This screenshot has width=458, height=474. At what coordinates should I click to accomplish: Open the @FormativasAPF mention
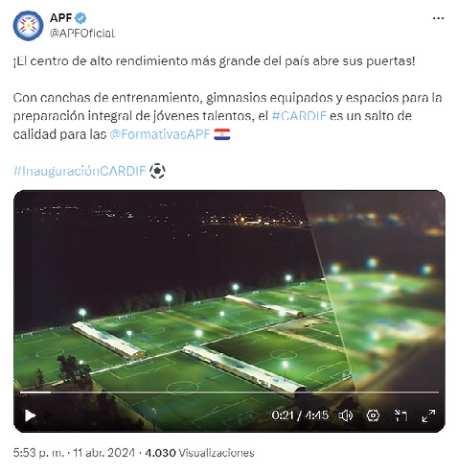coord(160,134)
